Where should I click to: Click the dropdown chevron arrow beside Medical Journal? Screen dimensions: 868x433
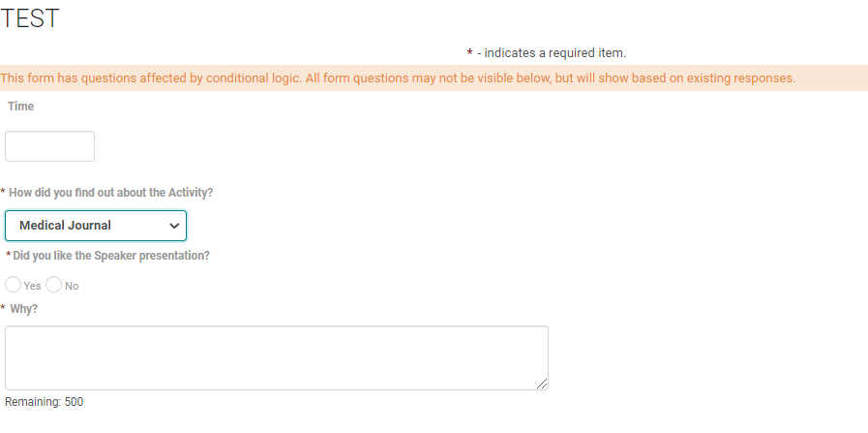tap(174, 226)
